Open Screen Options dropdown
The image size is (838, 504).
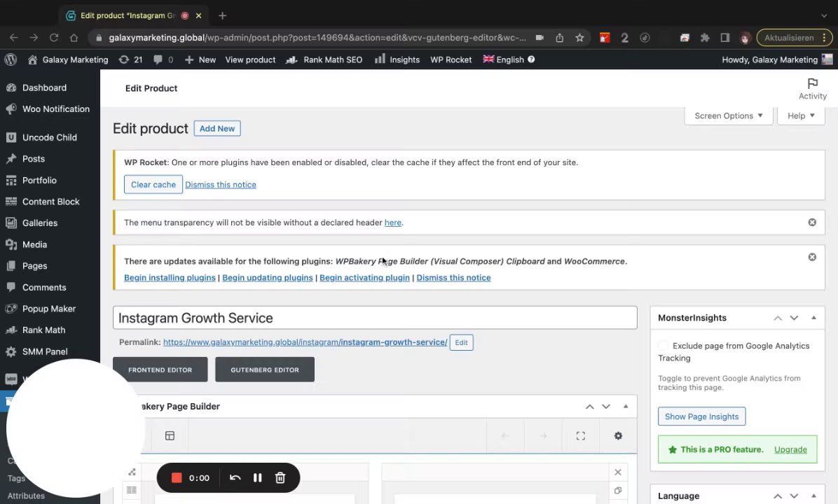pyautogui.click(x=729, y=116)
